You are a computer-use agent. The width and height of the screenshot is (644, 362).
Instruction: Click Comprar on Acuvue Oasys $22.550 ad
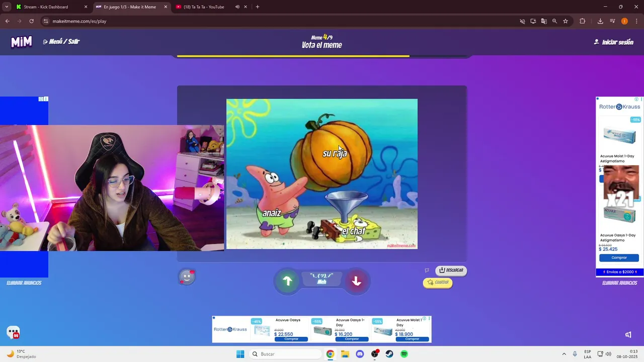click(x=291, y=339)
